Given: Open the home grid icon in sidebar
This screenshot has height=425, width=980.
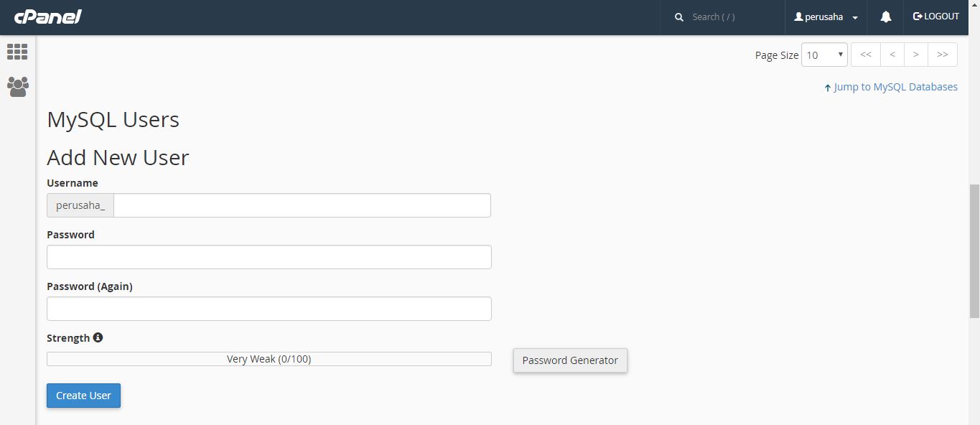Looking at the screenshot, I should 17,52.
